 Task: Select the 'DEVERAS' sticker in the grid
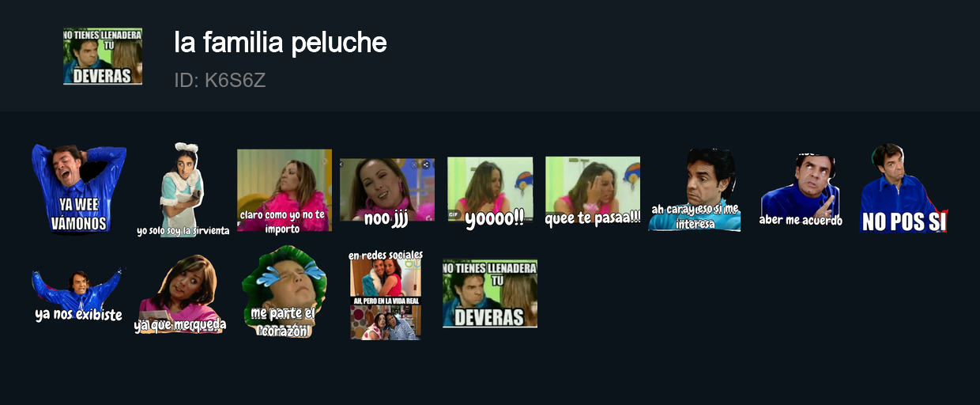[490, 293]
